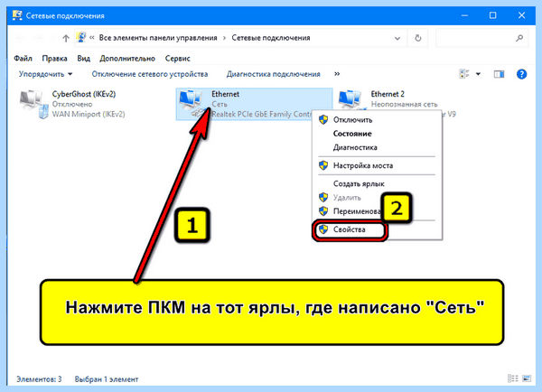
Task: Select the Ethernet 2 connection icon
Action: [352, 100]
